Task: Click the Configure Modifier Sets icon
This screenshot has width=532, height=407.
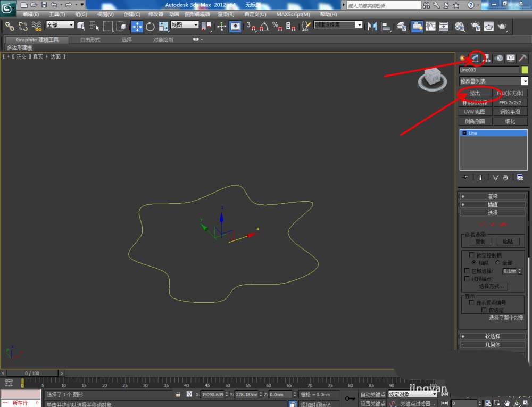Action: pyautogui.click(x=520, y=177)
